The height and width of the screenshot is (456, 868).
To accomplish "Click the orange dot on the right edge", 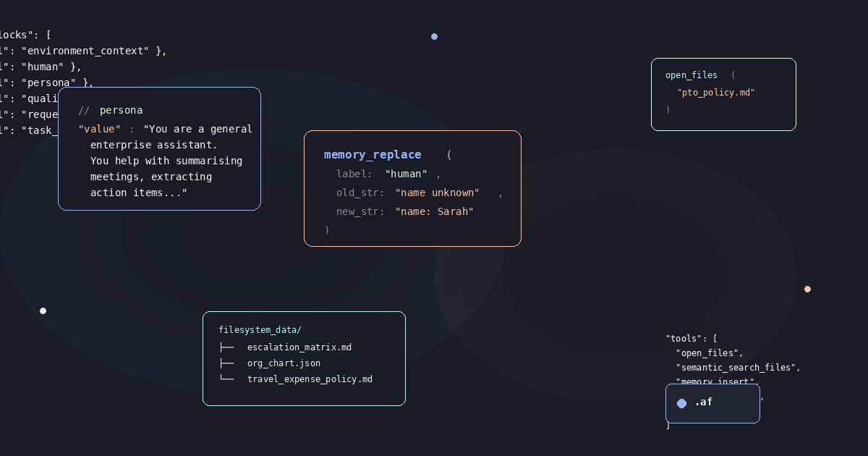I will pyautogui.click(x=807, y=289).
